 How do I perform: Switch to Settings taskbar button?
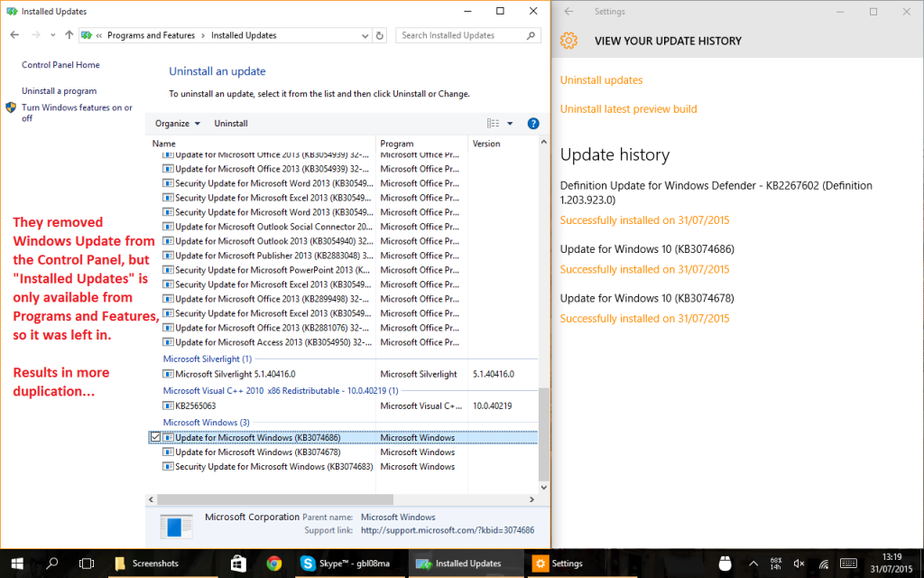583,564
